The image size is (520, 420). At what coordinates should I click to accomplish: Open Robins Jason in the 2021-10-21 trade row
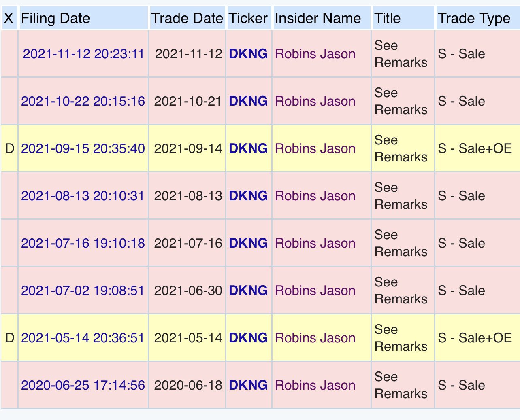315,101
